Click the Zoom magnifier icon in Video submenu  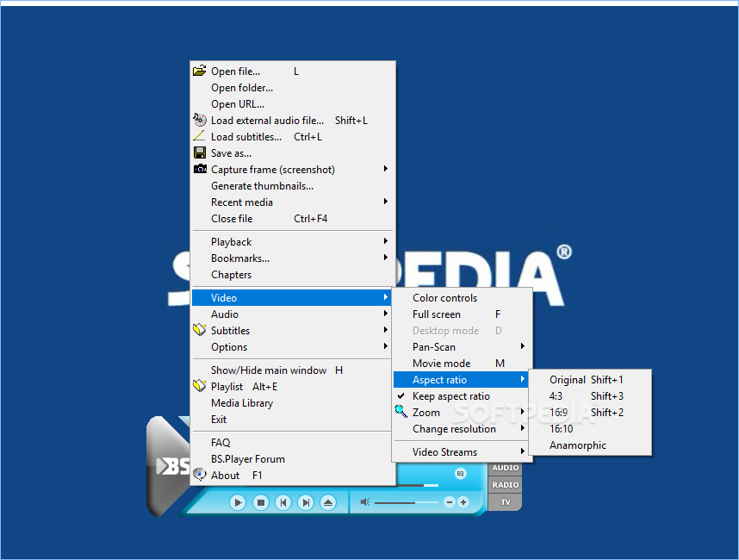(x=401, y=412)
